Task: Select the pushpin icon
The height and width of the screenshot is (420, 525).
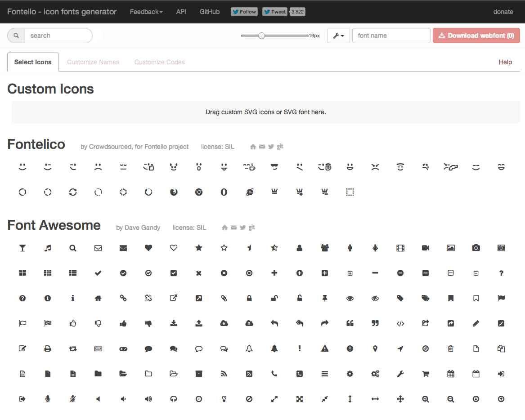Action: [325, 298]
